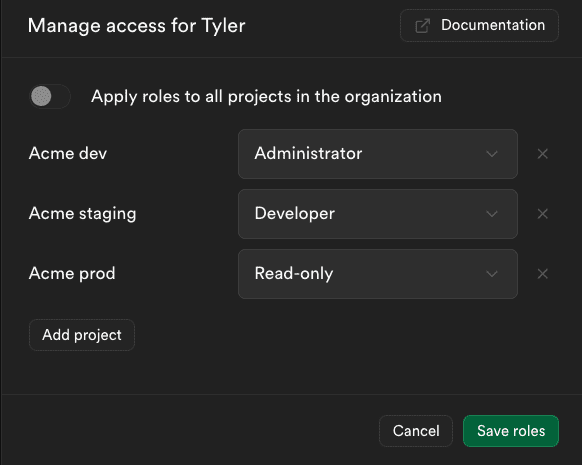Cancel the manage access dialog
Viewport: 582px width, 465px height.
416,431
